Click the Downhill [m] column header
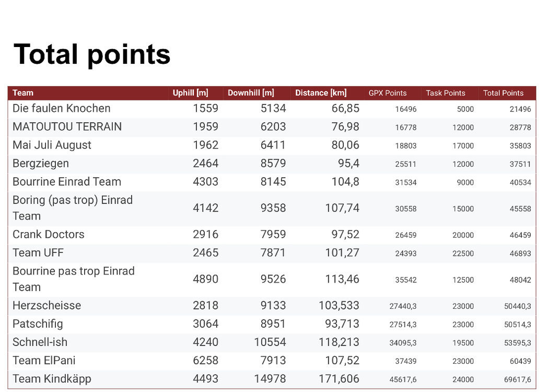 point(251,93)
